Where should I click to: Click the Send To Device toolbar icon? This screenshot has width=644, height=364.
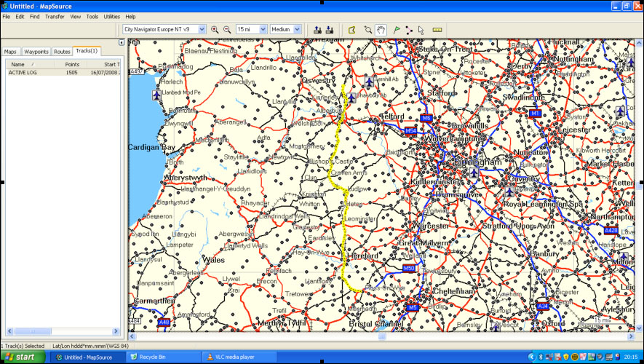tap(317, 30)
